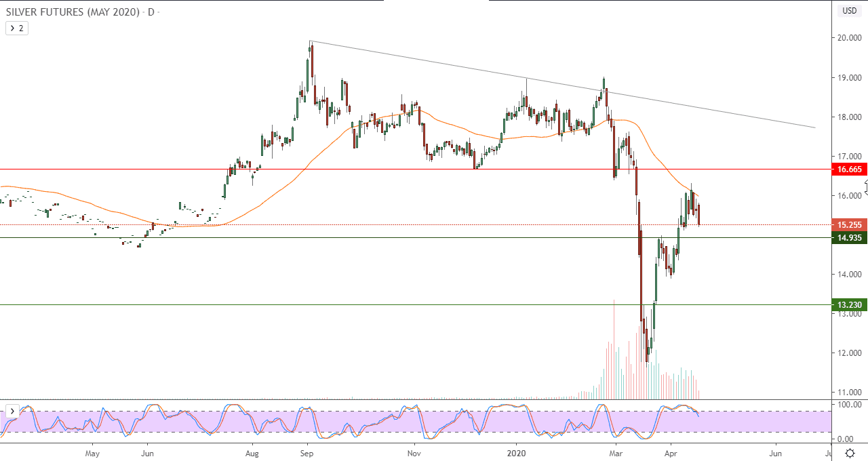Click the 19.000 price axis value

tap(850, 78)
